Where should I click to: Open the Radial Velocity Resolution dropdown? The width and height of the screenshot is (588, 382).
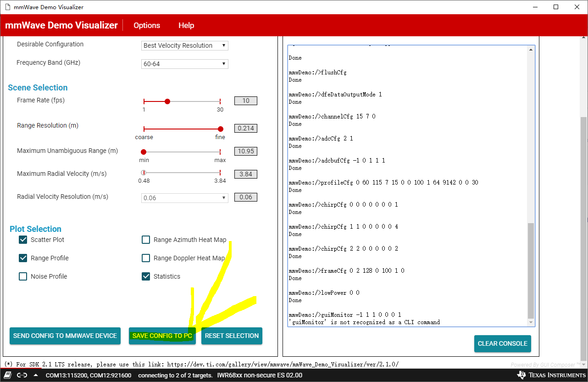pos(185,198)
